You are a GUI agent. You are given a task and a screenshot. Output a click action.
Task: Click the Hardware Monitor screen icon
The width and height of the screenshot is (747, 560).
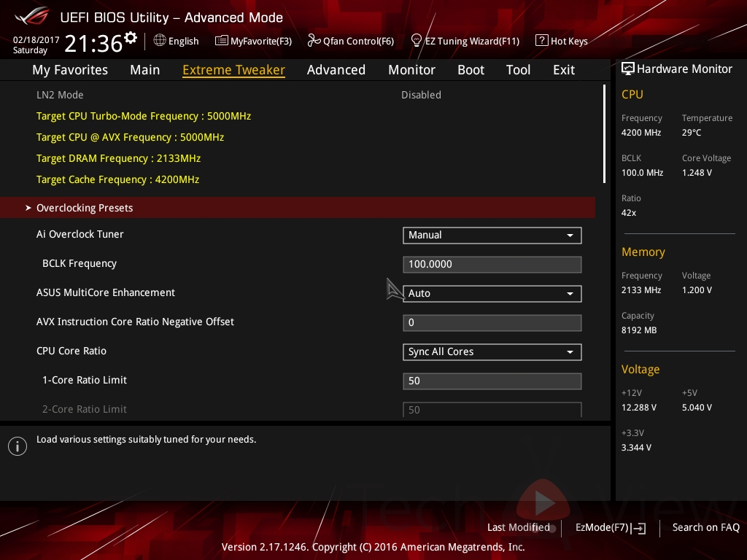(628, 69)
